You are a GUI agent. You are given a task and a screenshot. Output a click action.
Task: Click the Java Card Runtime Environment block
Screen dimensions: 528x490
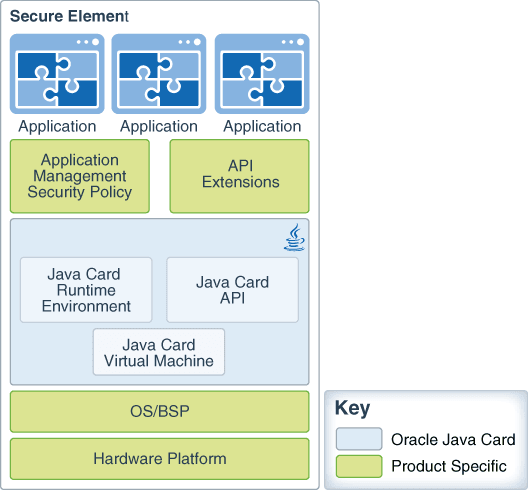click(x=86, y=290)
